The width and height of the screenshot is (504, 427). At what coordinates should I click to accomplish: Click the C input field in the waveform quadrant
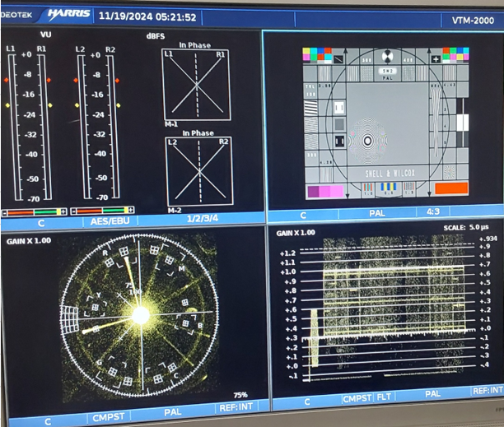coord(307,401)
